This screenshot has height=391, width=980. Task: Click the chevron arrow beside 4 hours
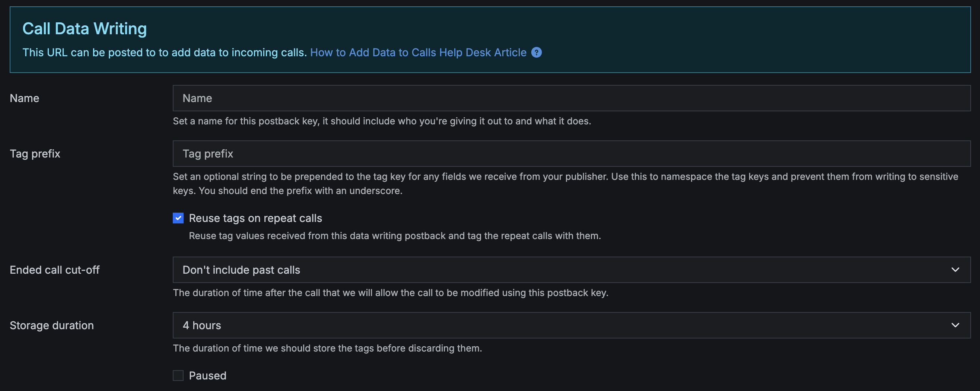(x=955, y=325)
